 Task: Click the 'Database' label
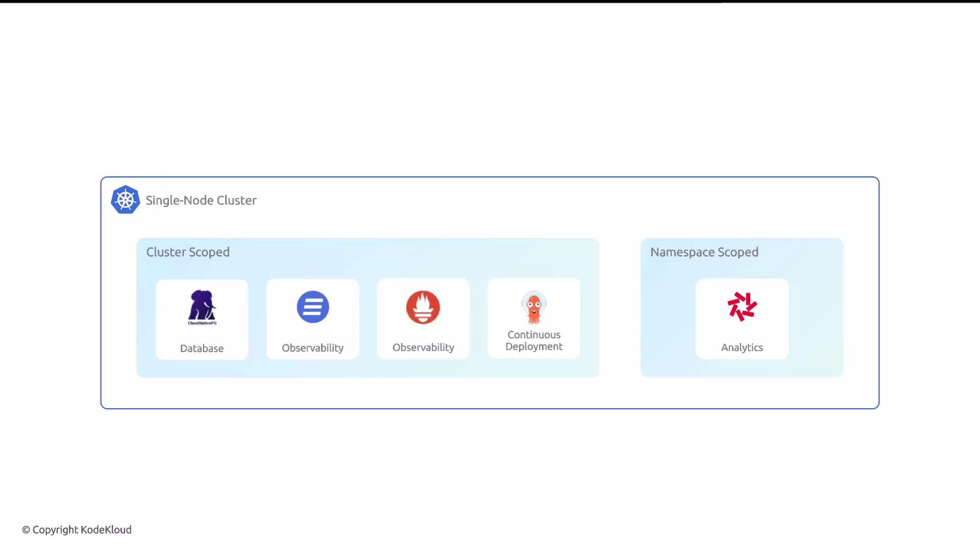point(202,348)
